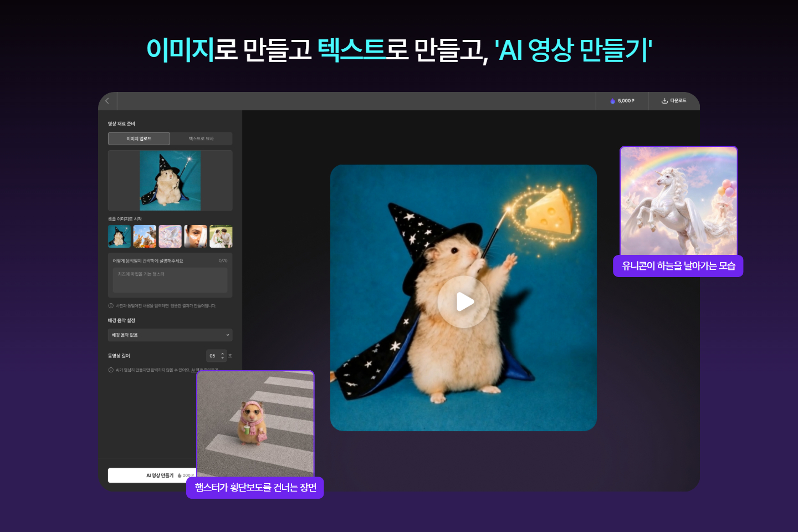Click the 샘플 이미지로 시작 label
Screen dimensions: 798x532
coord(125,219)
